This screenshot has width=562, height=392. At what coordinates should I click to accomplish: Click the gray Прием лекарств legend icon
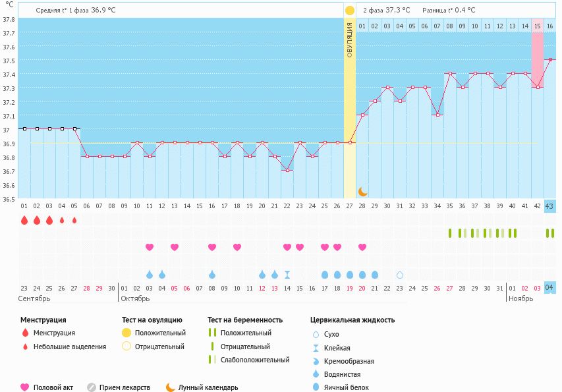[x=92, y=387]
